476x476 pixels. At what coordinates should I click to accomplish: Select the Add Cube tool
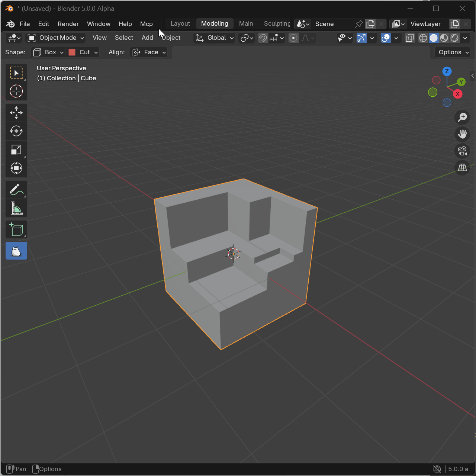(x=16, y=230)
